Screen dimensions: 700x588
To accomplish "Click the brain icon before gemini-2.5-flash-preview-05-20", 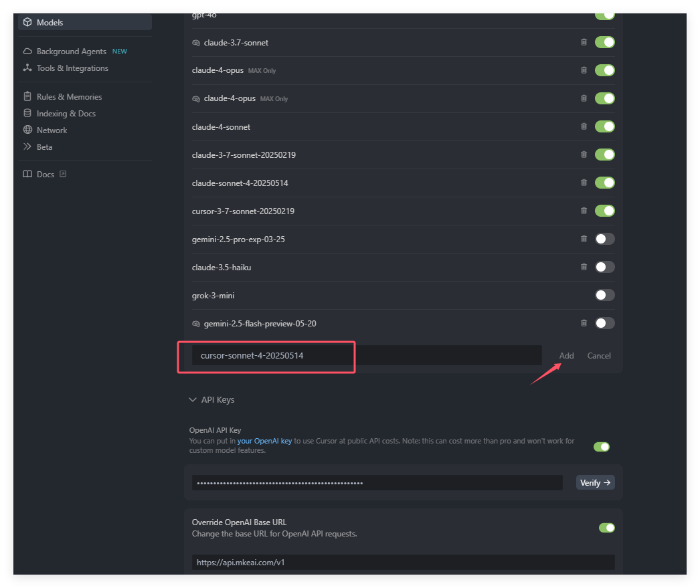I will (196, 324).
